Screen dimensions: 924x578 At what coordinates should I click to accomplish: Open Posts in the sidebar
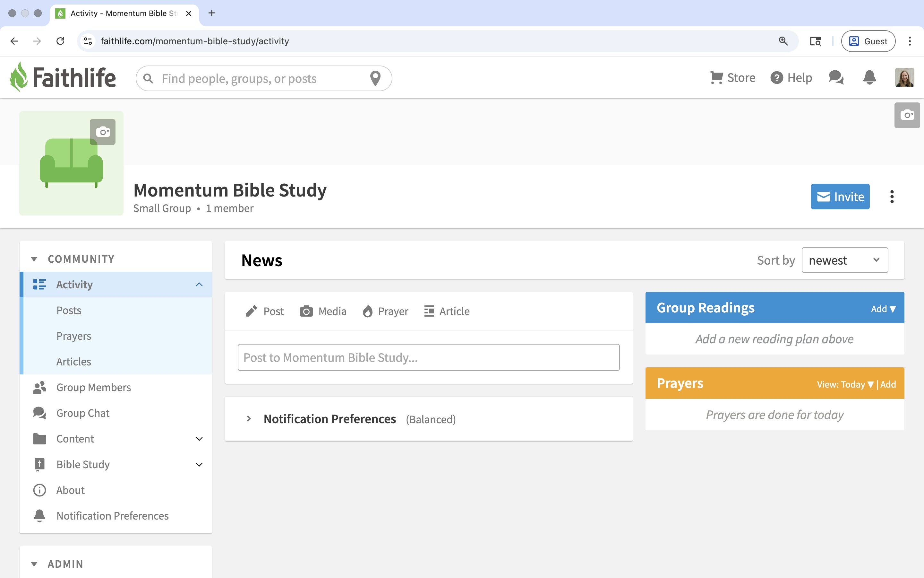tap(69, 310)
